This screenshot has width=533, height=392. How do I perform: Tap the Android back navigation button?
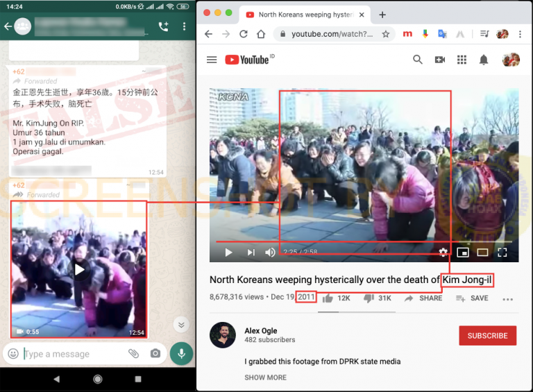[57, 379]
